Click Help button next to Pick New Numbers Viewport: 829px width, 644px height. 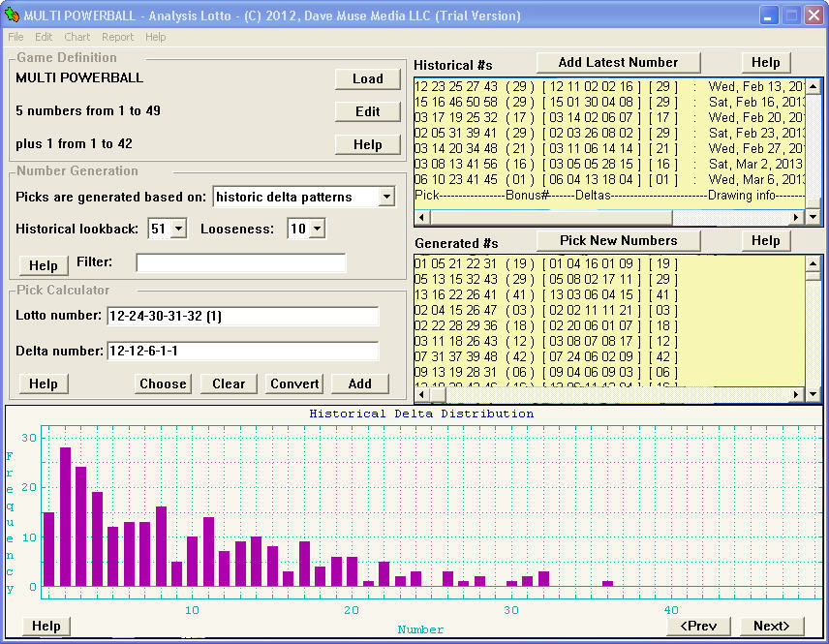[765, 240]
